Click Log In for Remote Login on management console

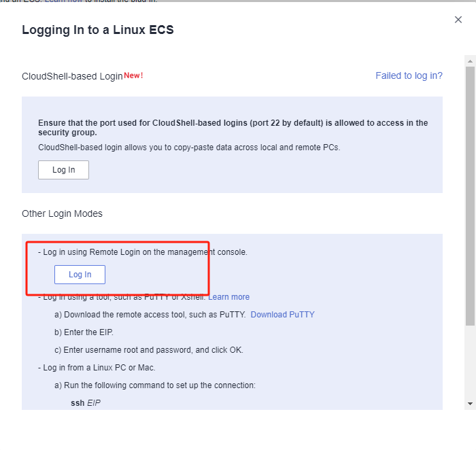point(80,275)
